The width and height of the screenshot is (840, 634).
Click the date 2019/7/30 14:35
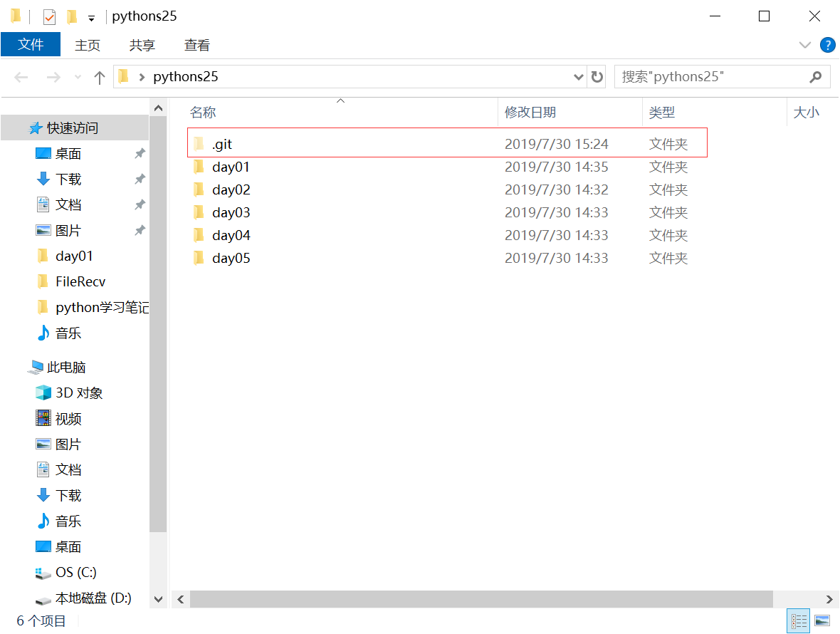pos(556,167)
